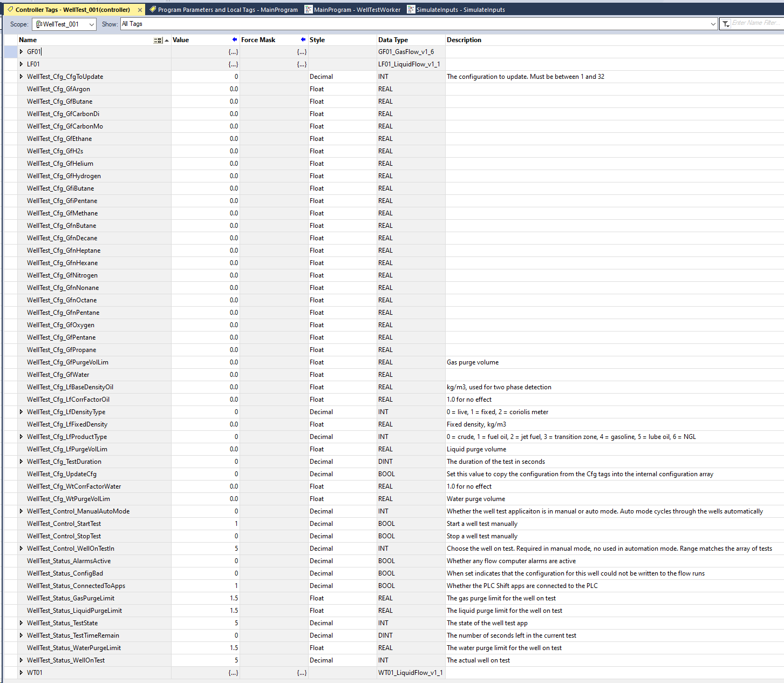The height and width of the screenshot is (683, 784).
Task: Click the Program Parameters tag icon
Action: tap(153, 10)
